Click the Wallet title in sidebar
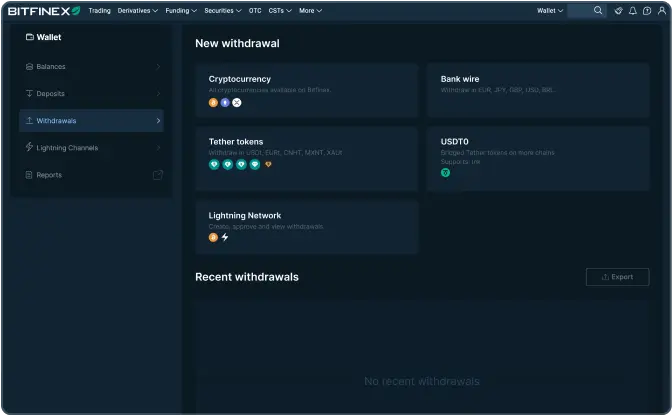This screenshot has height=415, width=672. 49,37
